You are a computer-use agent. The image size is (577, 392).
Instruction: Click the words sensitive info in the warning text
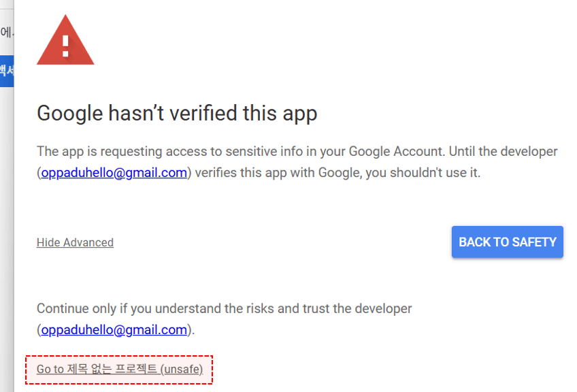(272, 151)
